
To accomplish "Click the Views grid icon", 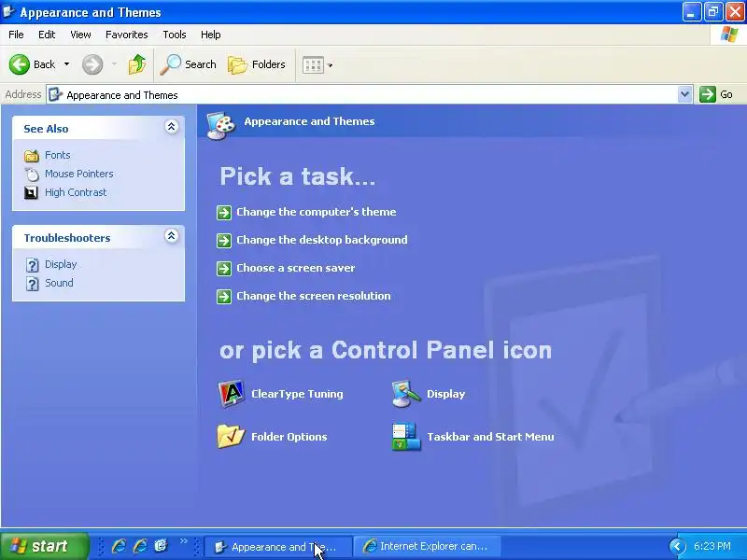I will pos(313,64).
